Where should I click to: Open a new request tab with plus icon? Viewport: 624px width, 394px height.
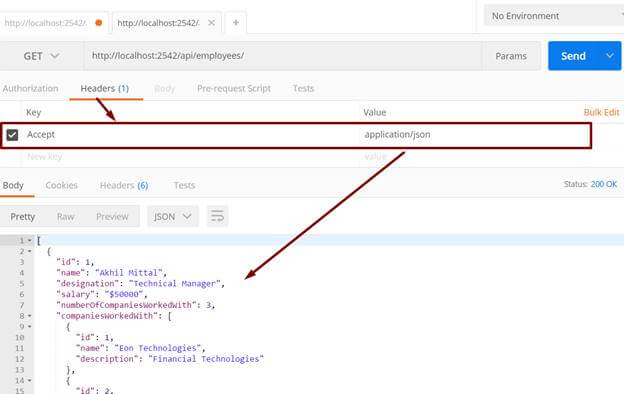tap(236, 23)
